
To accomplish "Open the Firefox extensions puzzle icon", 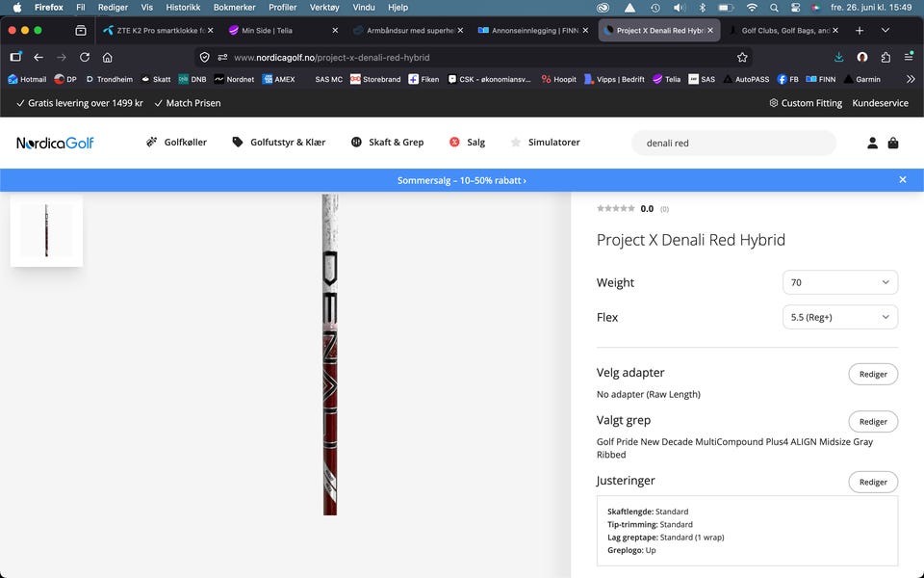I will [885, 57].
